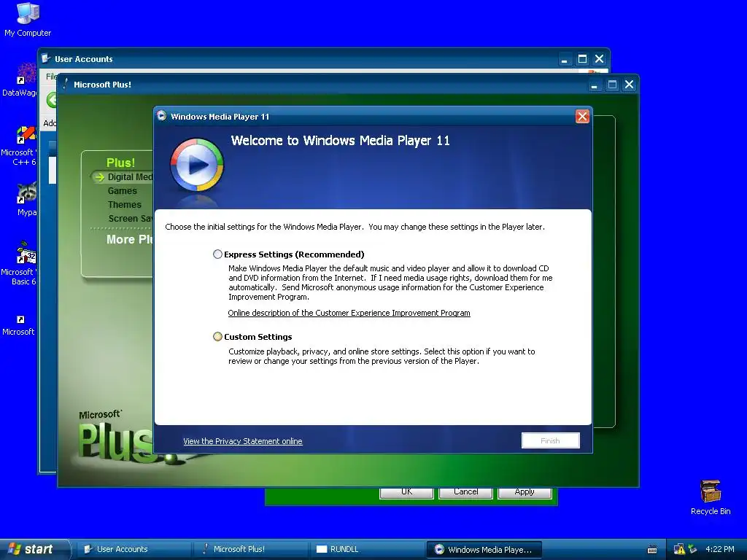Select Screen Savers in Plus! menu
This screenshot has height=560, width=747.
click(x=130, y=219)
